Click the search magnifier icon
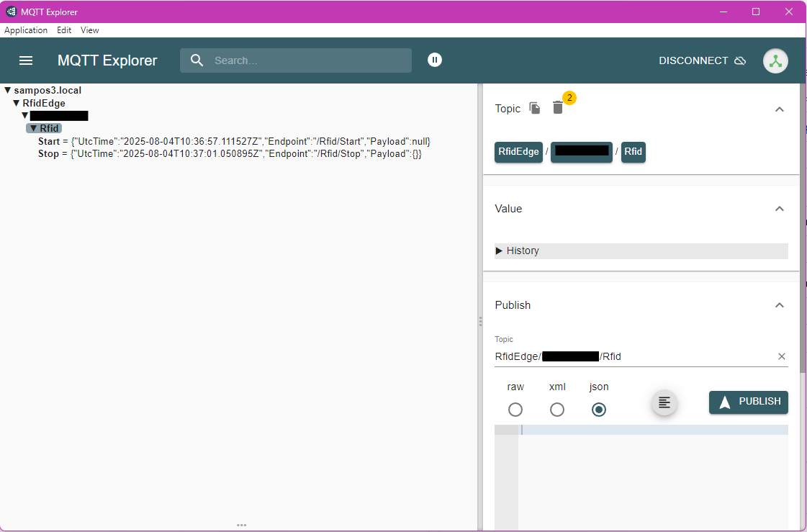 (197, 60)
